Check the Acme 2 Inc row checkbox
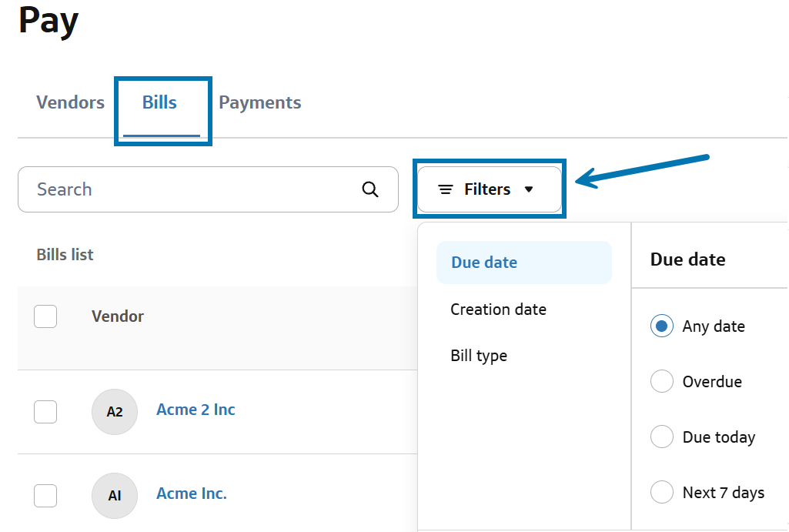This screenshot has width=789, height=532. click(45, 412)
